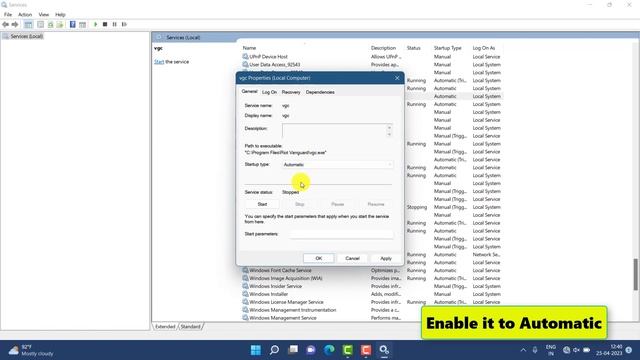Click the green Start Service play icon
Image resolution: width=640 pixels, height=360 pixels.
pos(96,24)
